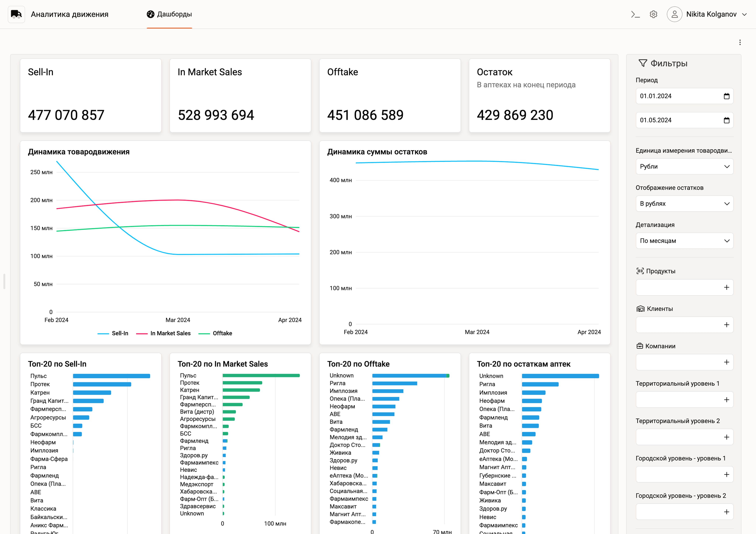
Task: Click calendar icon for end date 01.05.2024
Action: point(726,120)
